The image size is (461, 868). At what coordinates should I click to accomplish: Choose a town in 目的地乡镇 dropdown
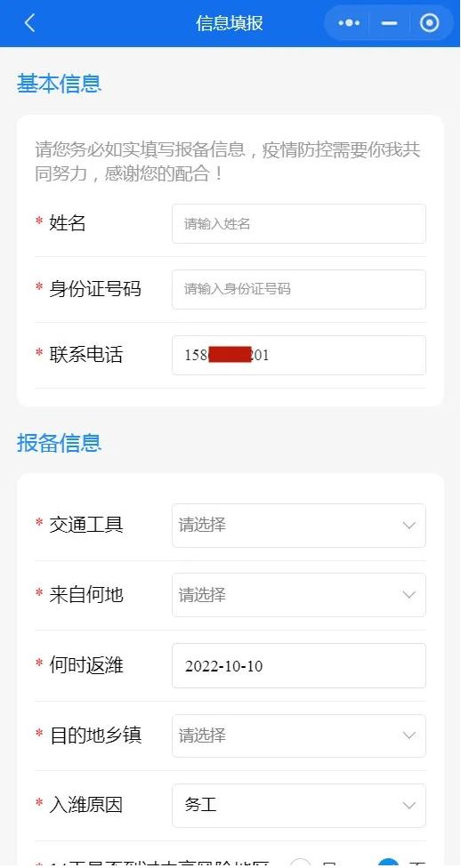(x=299, y=735)
